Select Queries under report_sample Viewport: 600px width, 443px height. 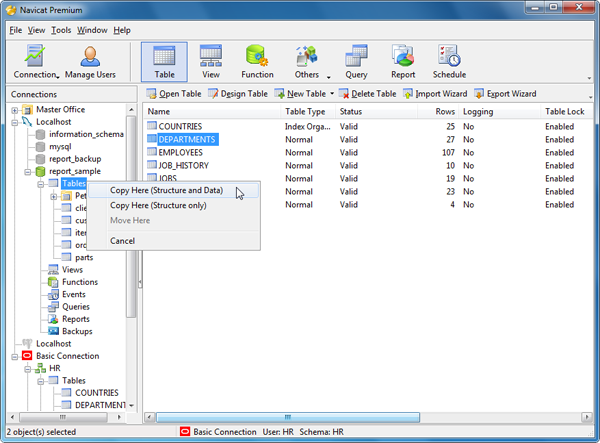[x=76, y=306]
